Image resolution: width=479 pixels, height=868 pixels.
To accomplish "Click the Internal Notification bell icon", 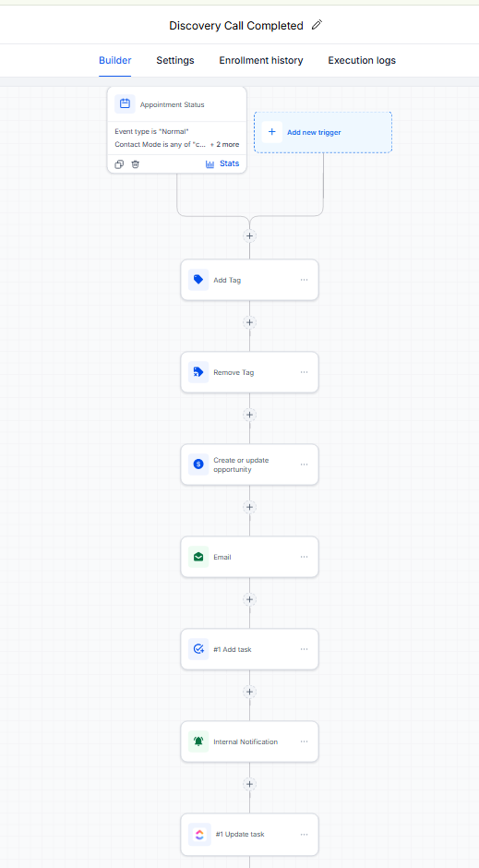I will [198, 741].
